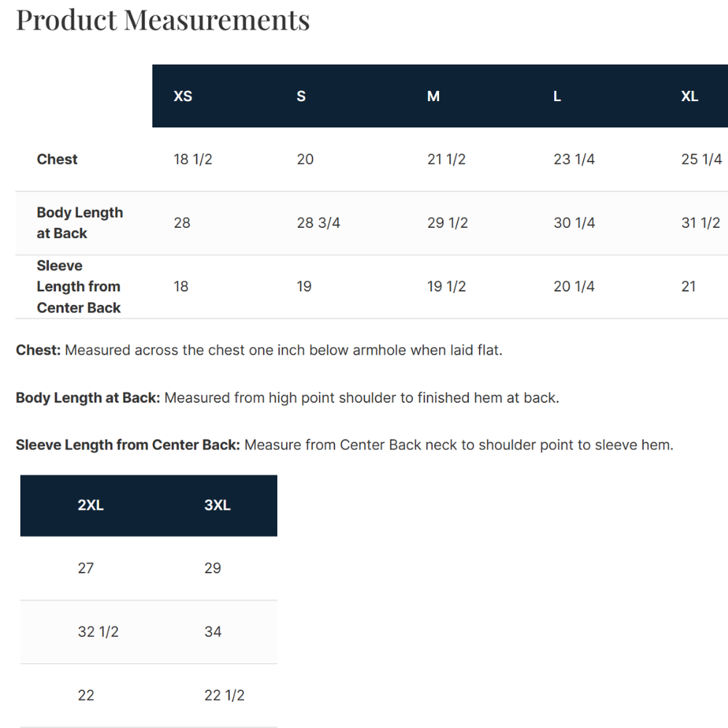Click the 3XL sleeve length value 22 1/2

224,695
